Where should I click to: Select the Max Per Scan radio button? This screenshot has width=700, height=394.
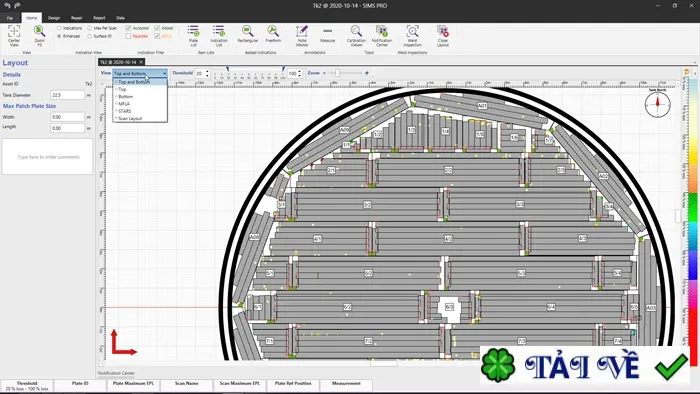(x=90, y=28)
